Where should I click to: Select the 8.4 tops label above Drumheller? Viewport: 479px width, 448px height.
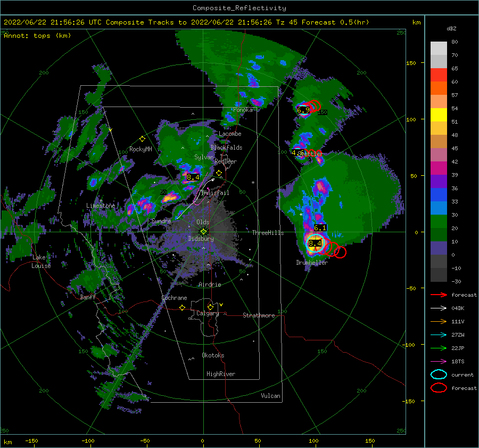pyautogui.click(x=315, y=243)
